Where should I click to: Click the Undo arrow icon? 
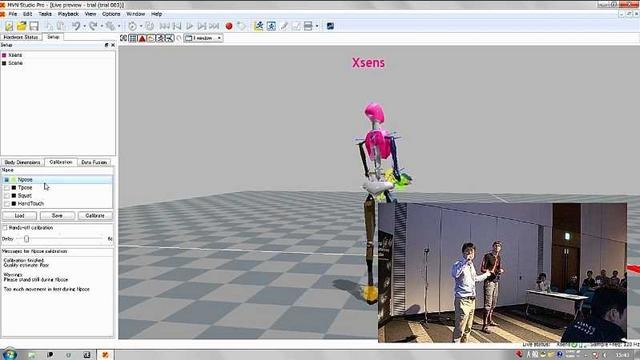[76, 26]
